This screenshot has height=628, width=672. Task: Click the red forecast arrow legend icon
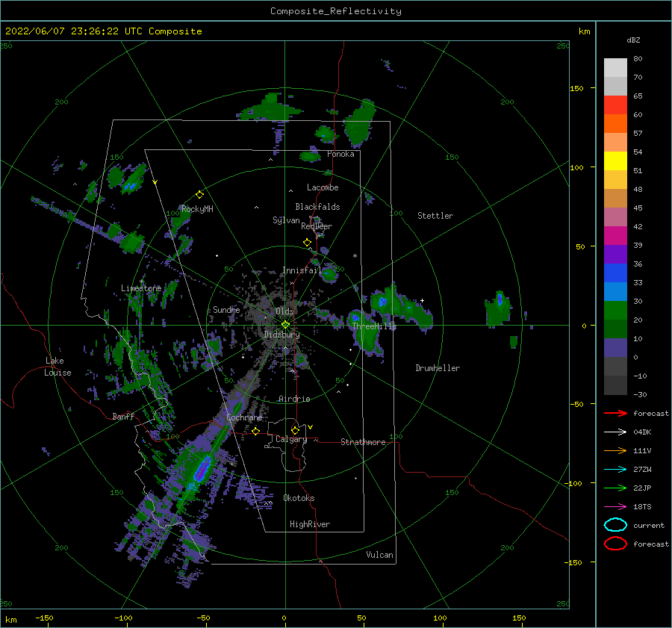[x=615, y=413]
